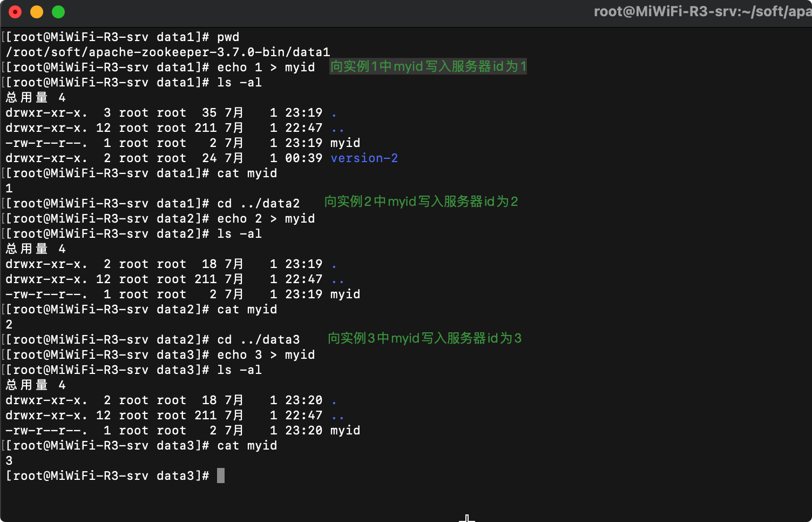Click the output '2' after the data2 cat command

point(9,325)
